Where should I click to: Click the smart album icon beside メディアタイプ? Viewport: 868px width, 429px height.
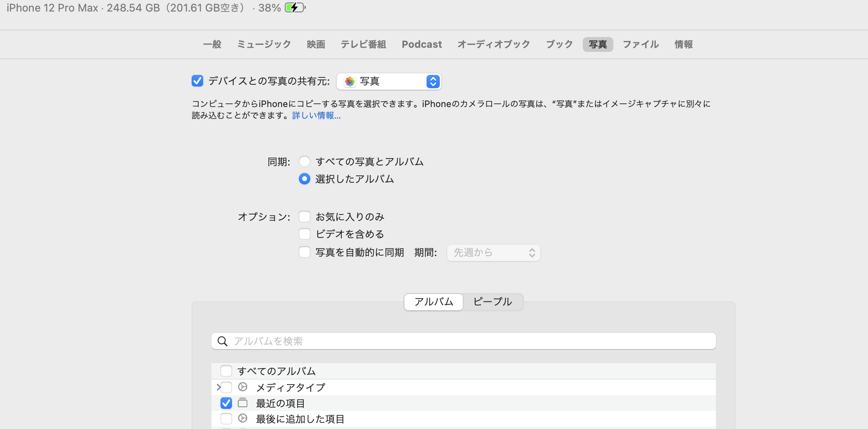coord(243,387)
